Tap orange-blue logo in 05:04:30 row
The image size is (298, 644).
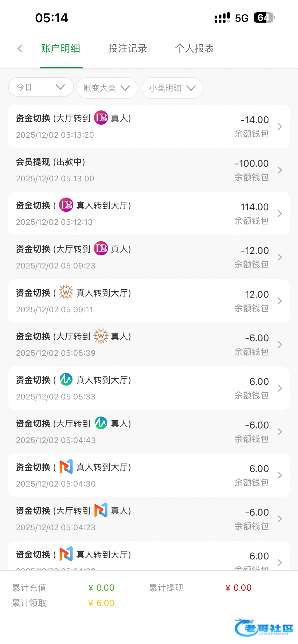[x=66, y=467]
